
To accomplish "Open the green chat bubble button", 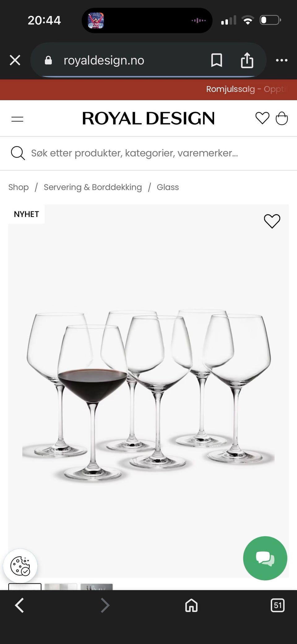I will pyautogui.click(x=265, y=558).
